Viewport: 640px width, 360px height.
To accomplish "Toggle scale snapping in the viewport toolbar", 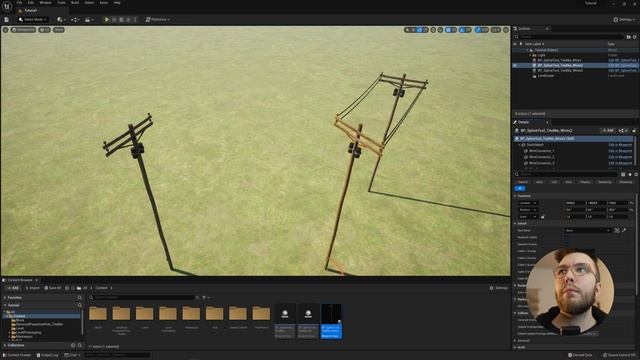I will pos(478,30).
